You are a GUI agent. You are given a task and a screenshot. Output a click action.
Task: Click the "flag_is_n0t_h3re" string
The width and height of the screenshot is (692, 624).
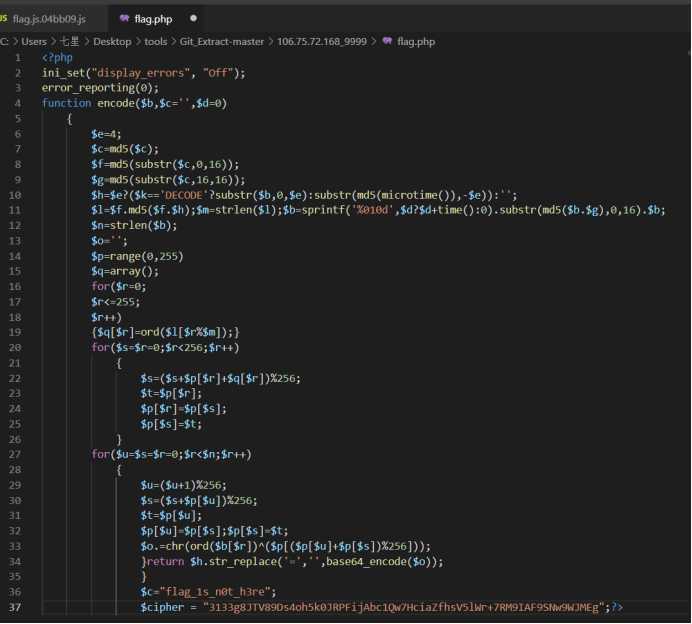pos(214,592)
